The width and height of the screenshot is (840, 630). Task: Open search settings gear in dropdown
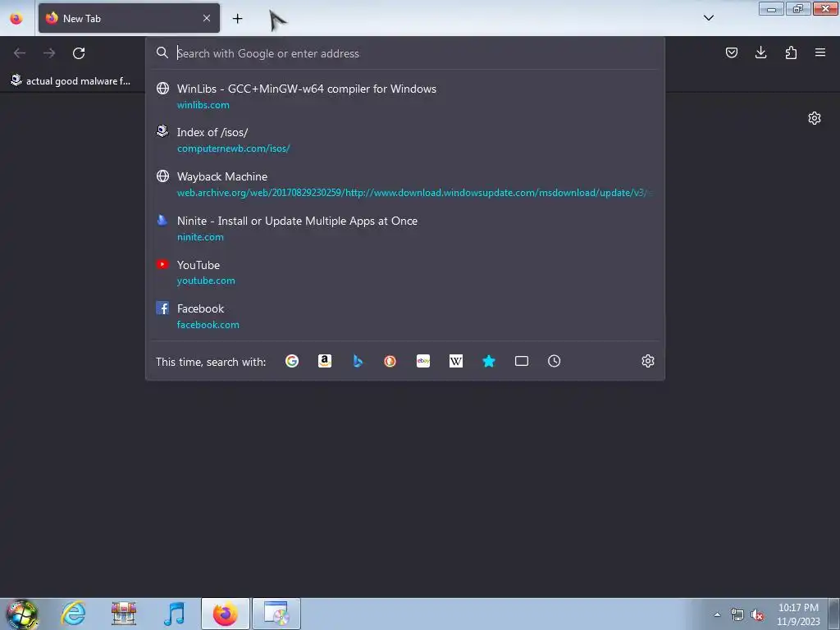(x=648, y=361)
